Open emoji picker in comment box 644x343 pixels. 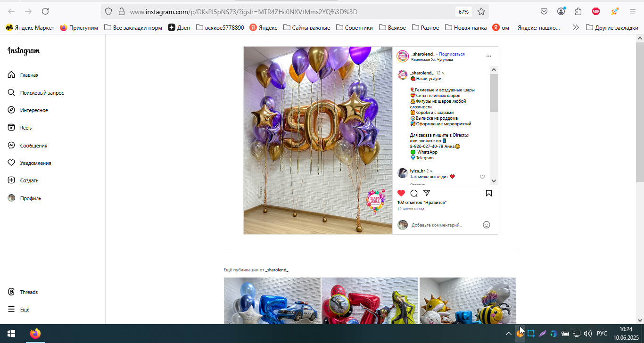[x=487, y=225]
